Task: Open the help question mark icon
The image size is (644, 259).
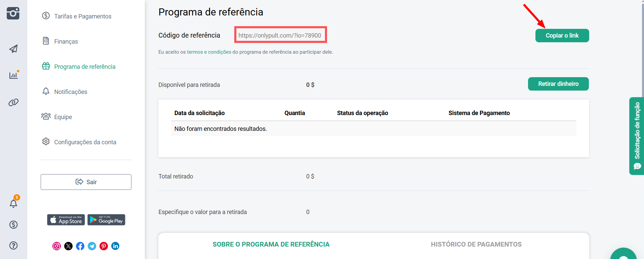Action: pyautogui.click(x=13, y=246)
